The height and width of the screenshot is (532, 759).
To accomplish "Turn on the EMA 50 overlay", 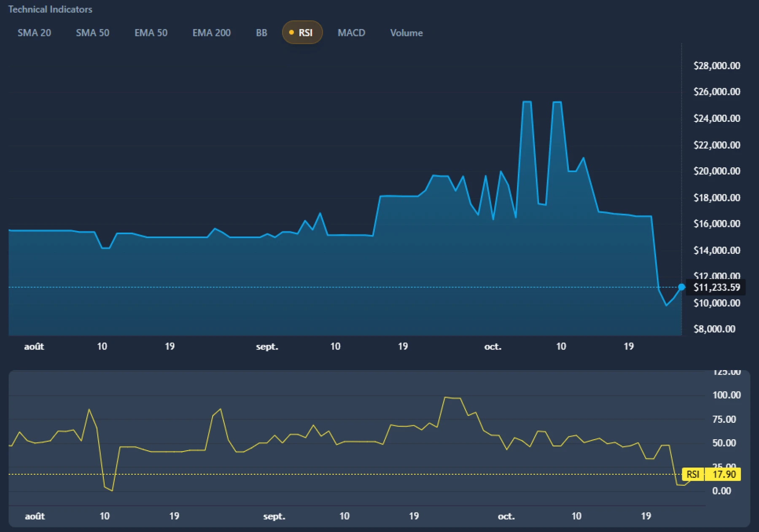I will (151, 33).
